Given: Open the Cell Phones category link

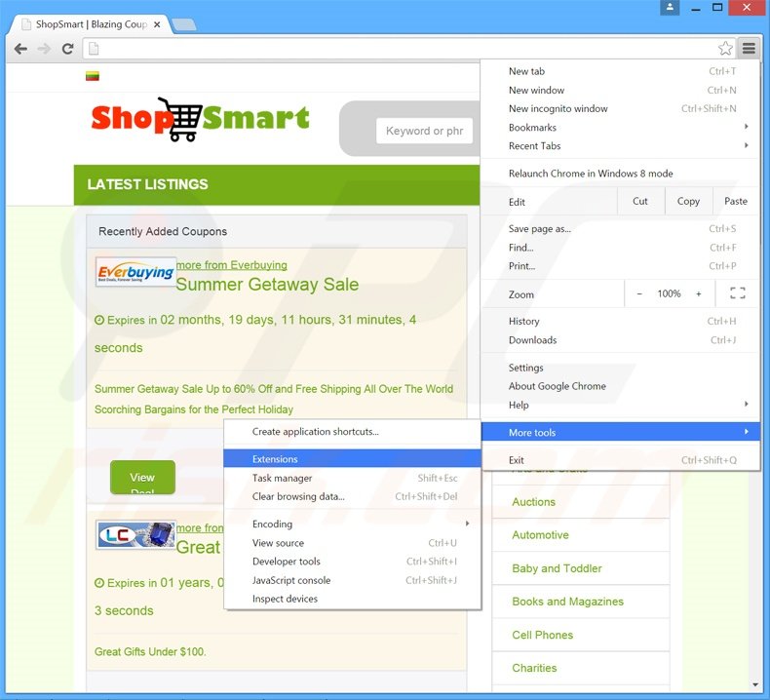Looking at the screenshot, I should (543, 635).
